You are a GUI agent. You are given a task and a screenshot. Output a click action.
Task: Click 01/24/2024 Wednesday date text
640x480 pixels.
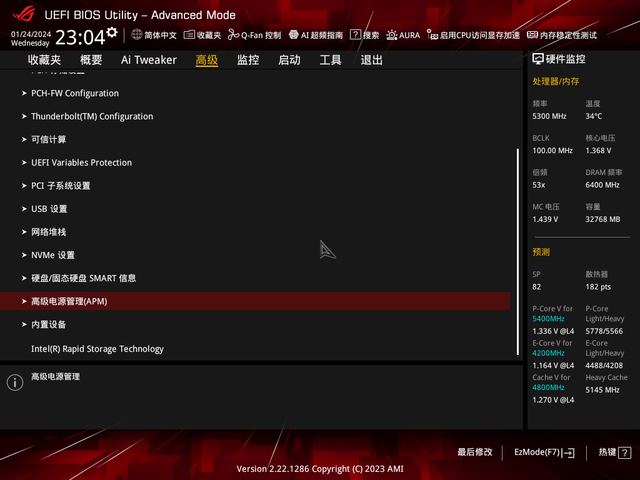31,38
